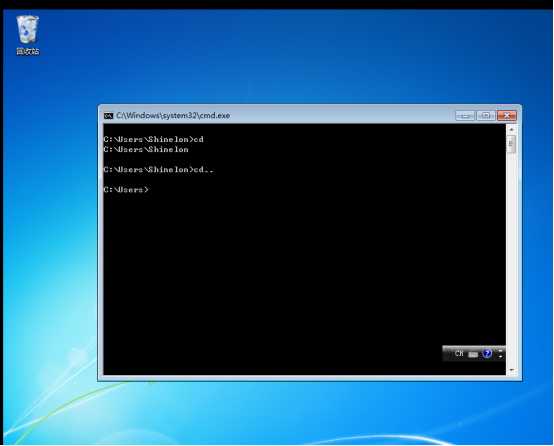Click the first 'C:\Users\Shinelon>cd' line

pos(154,139)
